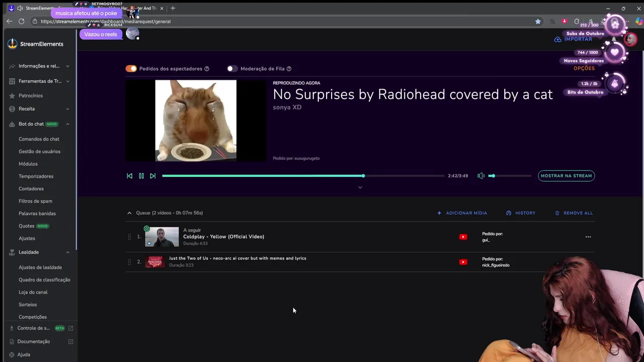
Task: Click the browser address bar URL
Action: [106, 22]
